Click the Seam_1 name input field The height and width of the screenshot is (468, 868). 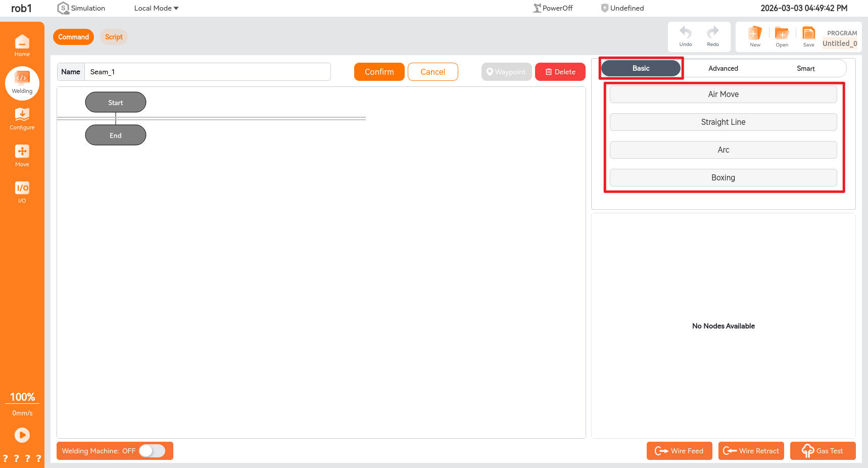(x=207, y=72)
